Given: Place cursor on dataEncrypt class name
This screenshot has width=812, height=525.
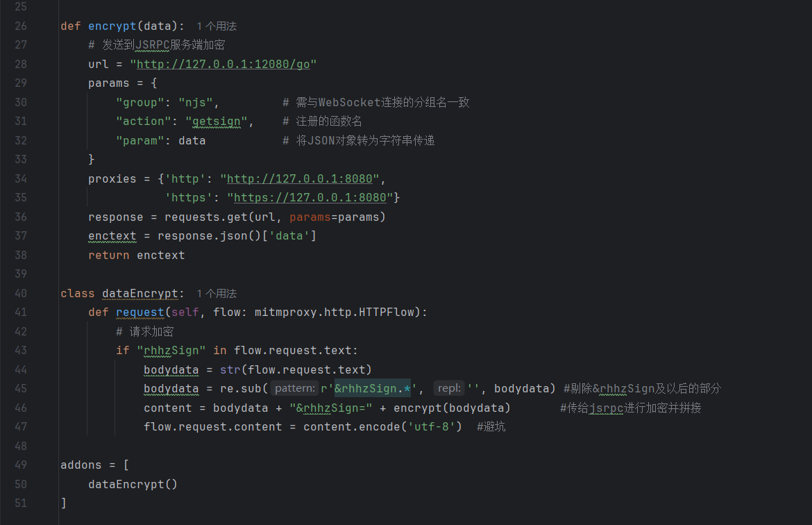Looking at the screenshot, I should click(x=139, y=293).
